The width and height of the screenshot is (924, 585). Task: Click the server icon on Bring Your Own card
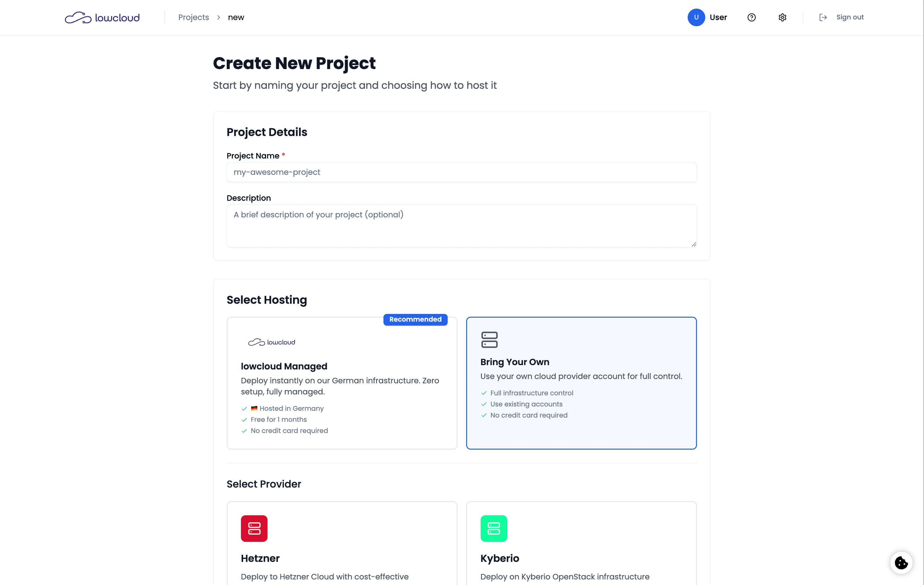(x=489, y=339)
